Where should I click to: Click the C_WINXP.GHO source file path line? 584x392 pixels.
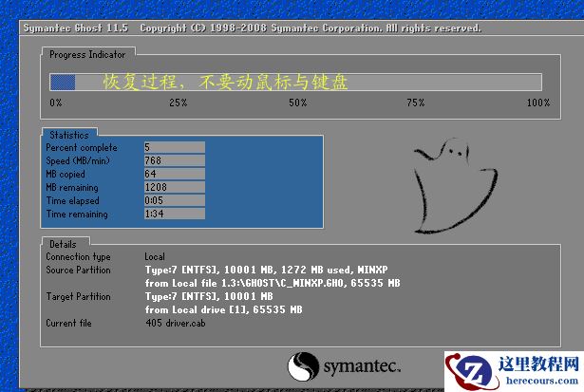[273, 283]
